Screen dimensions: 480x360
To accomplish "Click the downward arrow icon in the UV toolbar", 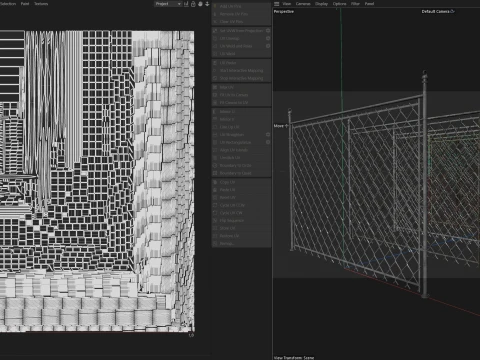I will pyautogui.click(x=207, y=4).
